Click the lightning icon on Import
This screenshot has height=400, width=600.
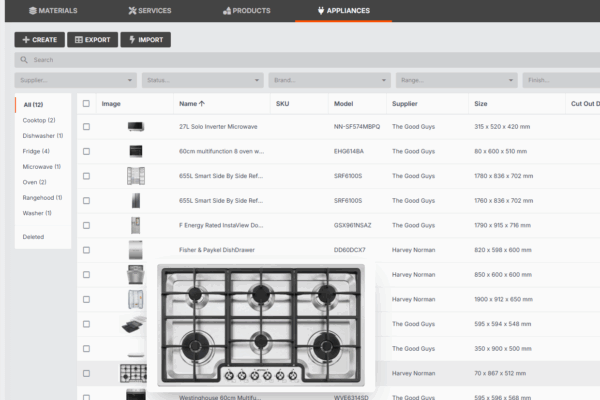(131, 40)
